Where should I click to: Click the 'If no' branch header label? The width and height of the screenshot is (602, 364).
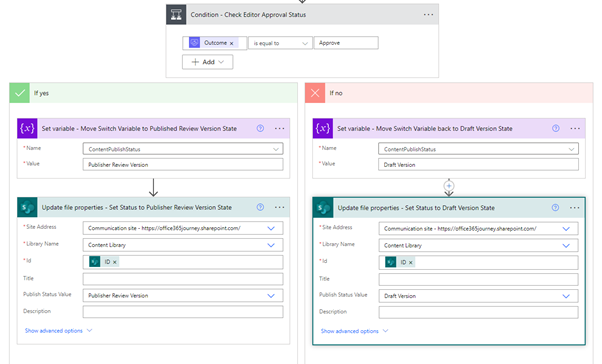click(x=336, y=93)
